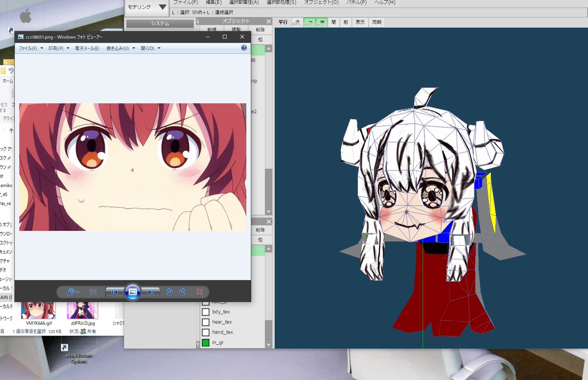Click ホーム tab in Explorer window
588x380 pixels.
(7, 81)
